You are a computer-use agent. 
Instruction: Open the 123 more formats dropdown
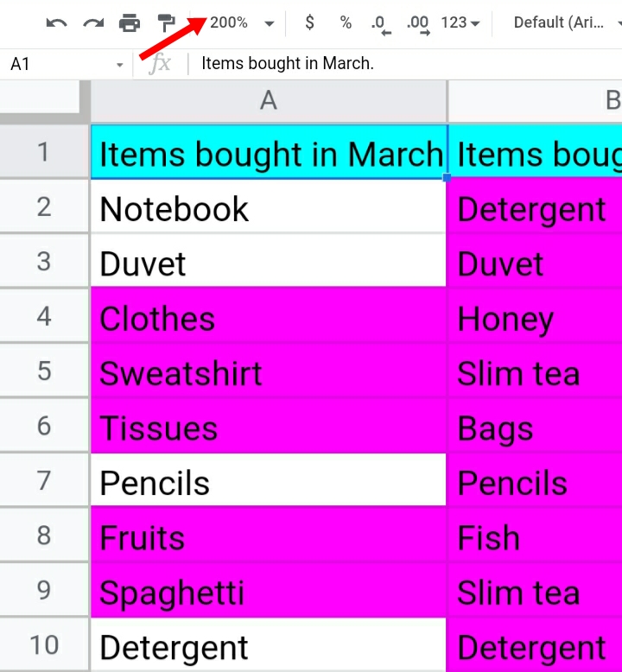click(460, 22)
